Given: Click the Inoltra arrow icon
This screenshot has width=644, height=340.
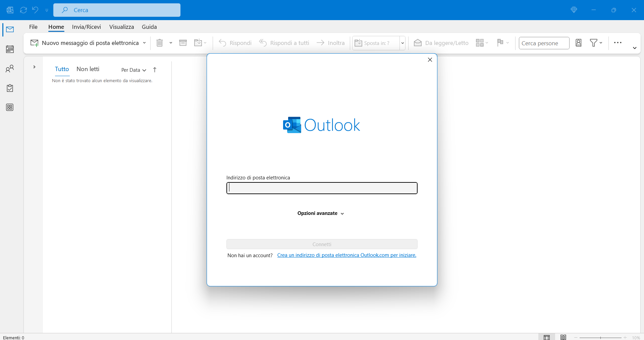Looking at the screenshot, I should tap(321, 43).
